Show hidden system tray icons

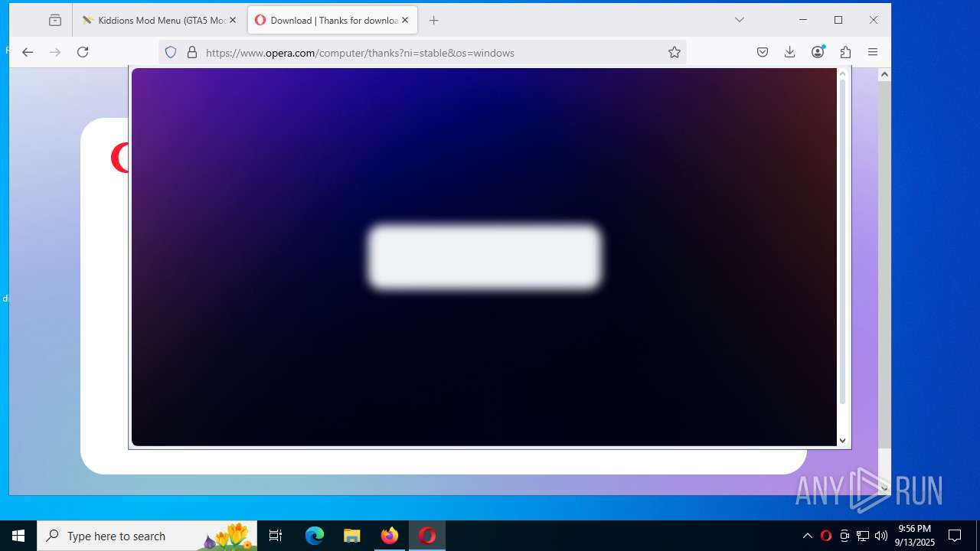[x=807, y=536]
